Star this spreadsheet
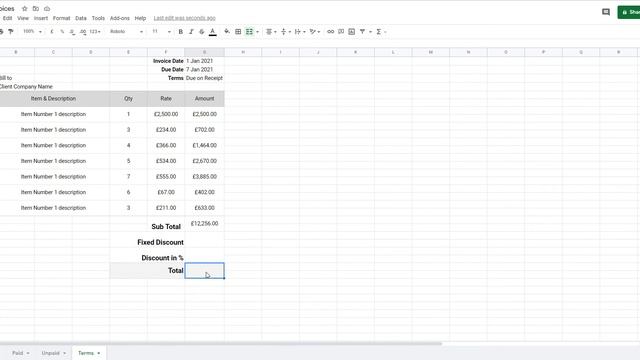 coord(24,9)
